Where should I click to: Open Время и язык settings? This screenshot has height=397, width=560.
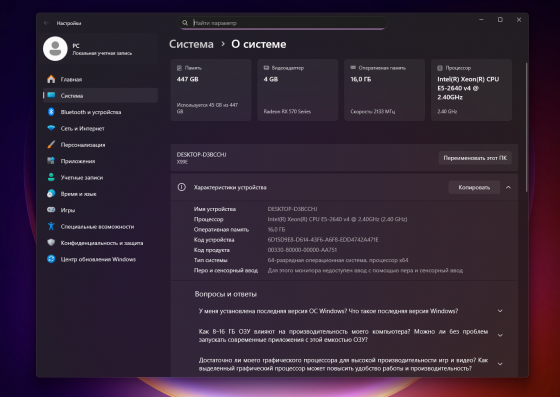coord(100,194)
